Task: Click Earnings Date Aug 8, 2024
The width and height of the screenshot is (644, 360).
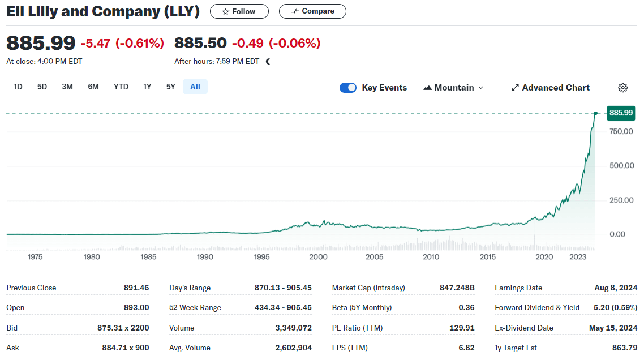Action: (x=616, y=288)
